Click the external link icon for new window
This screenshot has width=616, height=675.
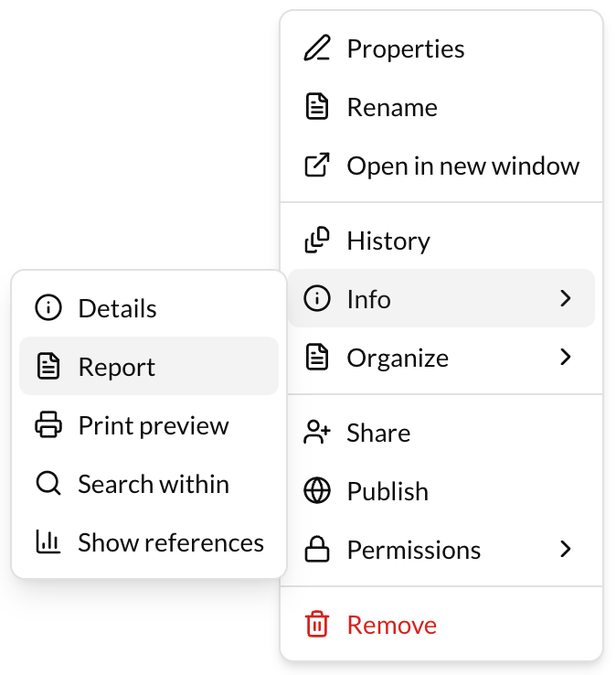pyautogui.click(x=316, y=166)
